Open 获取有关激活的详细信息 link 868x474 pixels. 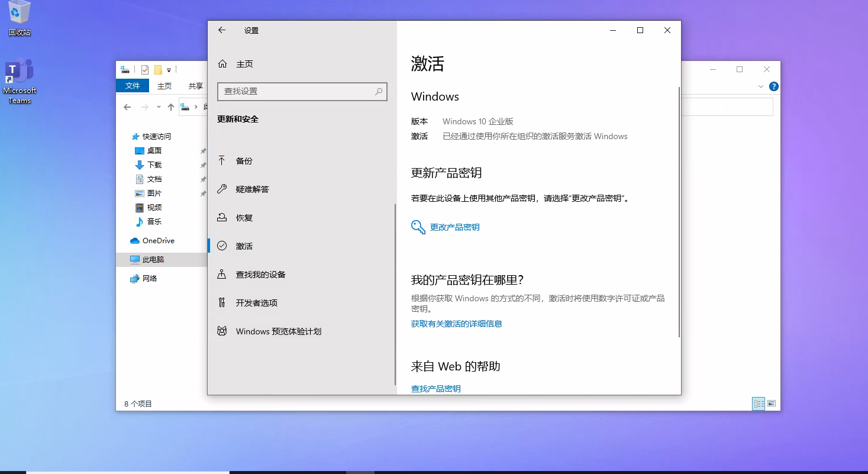[x=457, y=324]
